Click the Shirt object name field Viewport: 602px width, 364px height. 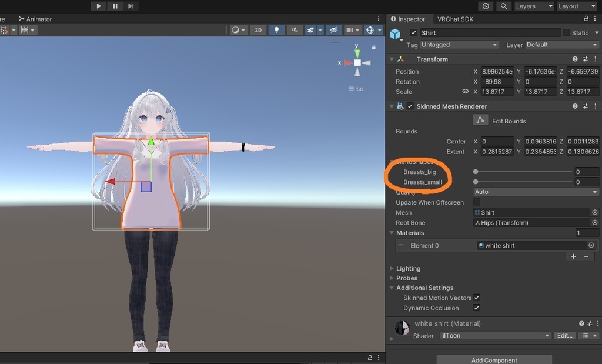[490, 33]
